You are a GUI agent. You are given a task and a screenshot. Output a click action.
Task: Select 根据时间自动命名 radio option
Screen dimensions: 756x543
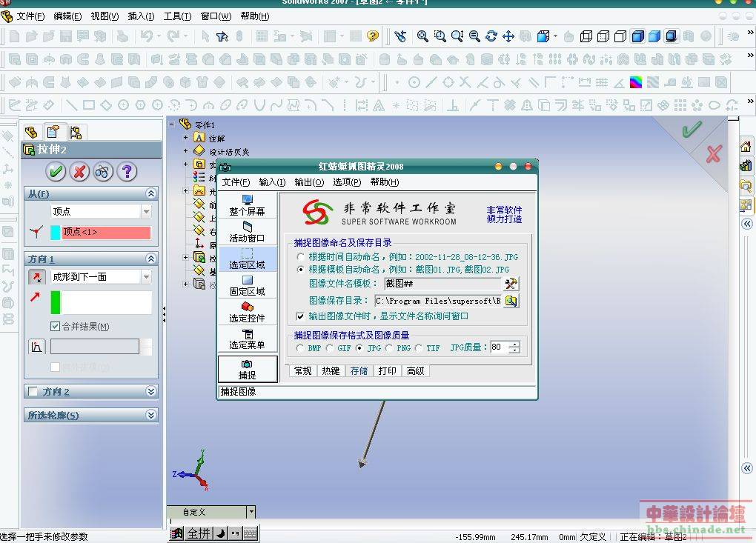click(300, 257)
